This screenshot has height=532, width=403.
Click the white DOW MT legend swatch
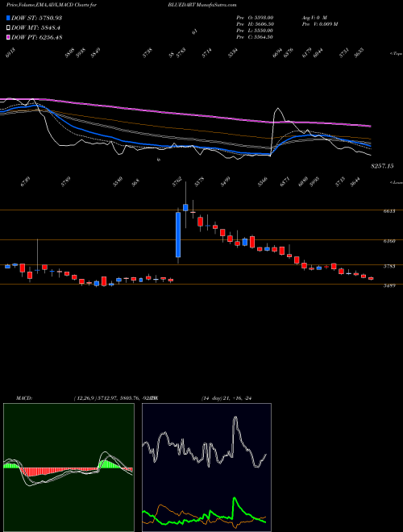pos(9,28)
